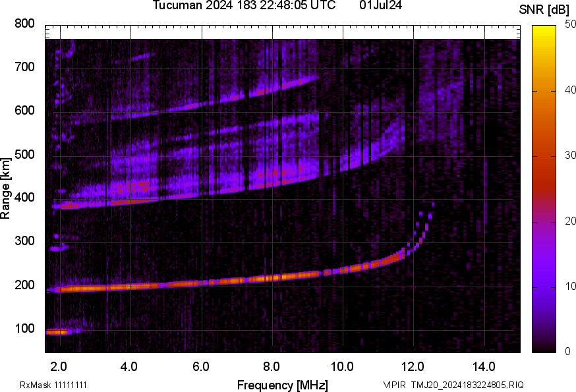Click the 'RxMask 11111111' footer text

(53, 385)
